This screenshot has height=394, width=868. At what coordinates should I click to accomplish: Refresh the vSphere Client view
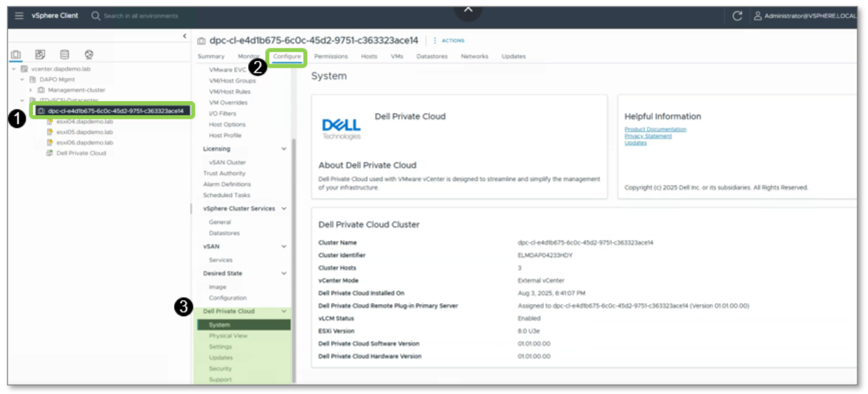(x=737, y=16)
